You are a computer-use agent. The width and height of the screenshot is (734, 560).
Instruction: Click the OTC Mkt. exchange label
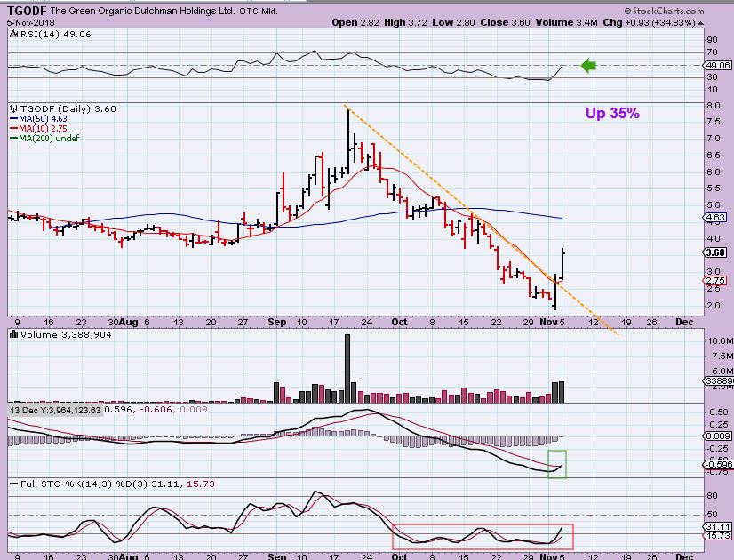coord(259,12)
